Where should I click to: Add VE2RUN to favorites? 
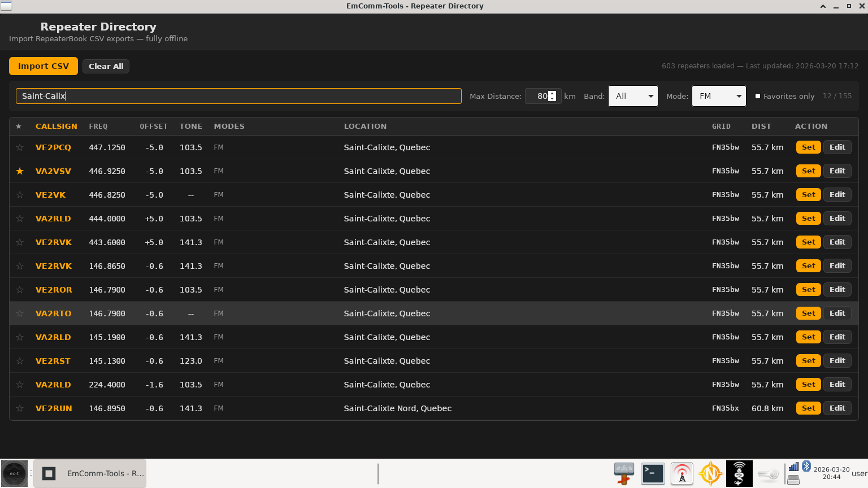click(20, 408)
